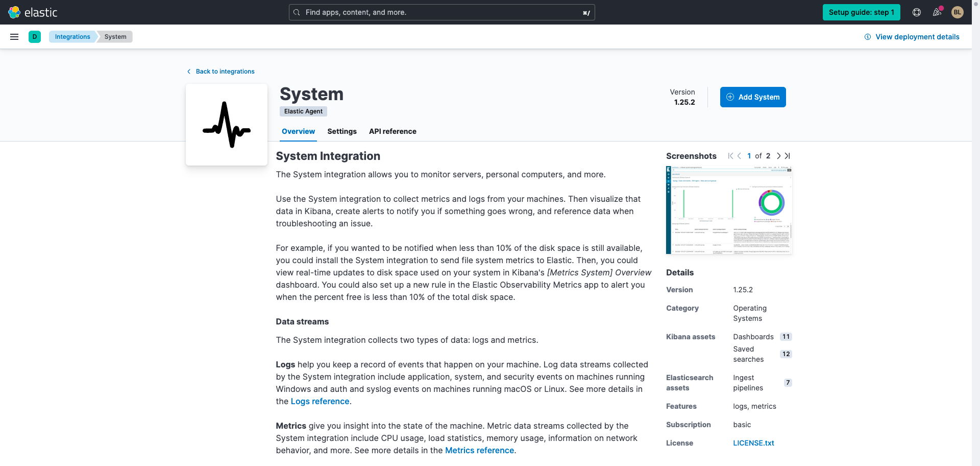
Task: Click the header version number 1.25.2
Action: [684, 102]
